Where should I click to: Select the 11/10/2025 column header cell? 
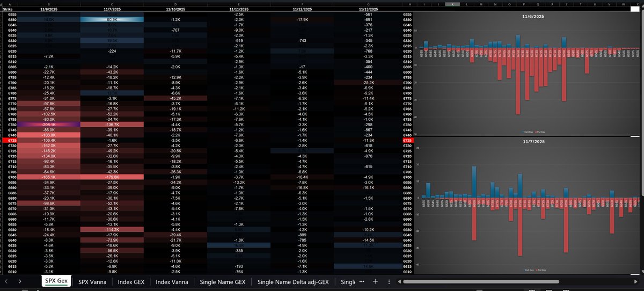(x=175, y=9)
